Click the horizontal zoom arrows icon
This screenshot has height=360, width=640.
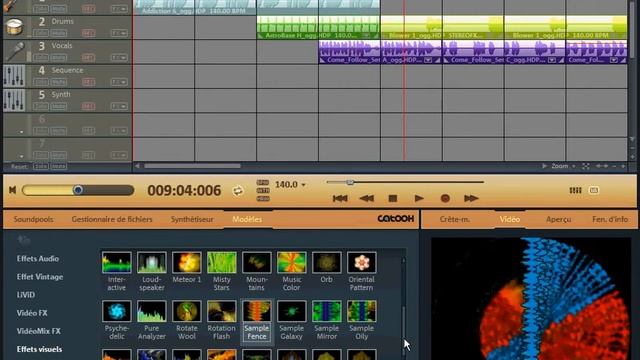602,166
